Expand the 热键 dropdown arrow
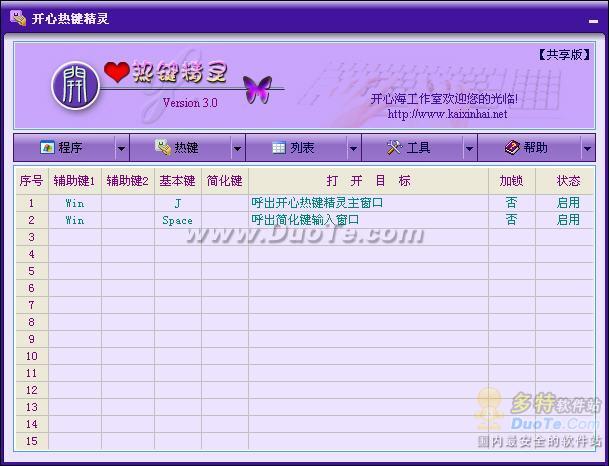 pos(237,148)
